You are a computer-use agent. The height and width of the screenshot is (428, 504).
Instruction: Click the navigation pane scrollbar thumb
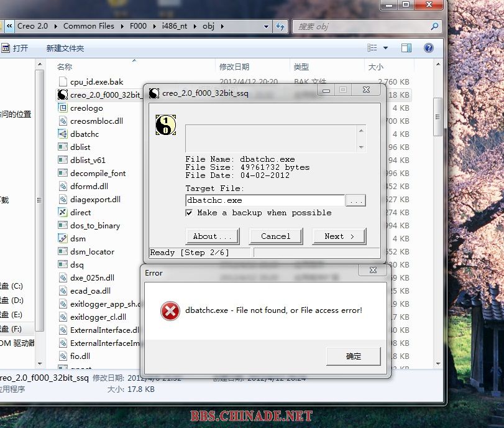pos(39,200)
